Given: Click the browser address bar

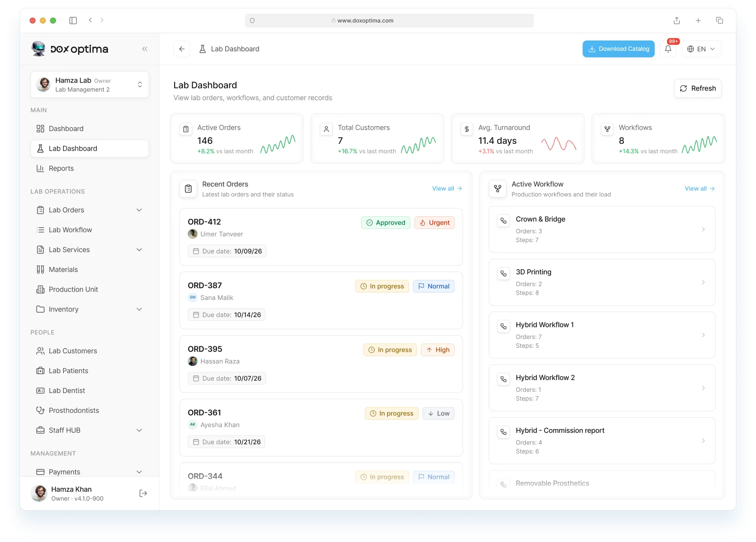Looking at the screenshot, I should [x=389, y=21].
